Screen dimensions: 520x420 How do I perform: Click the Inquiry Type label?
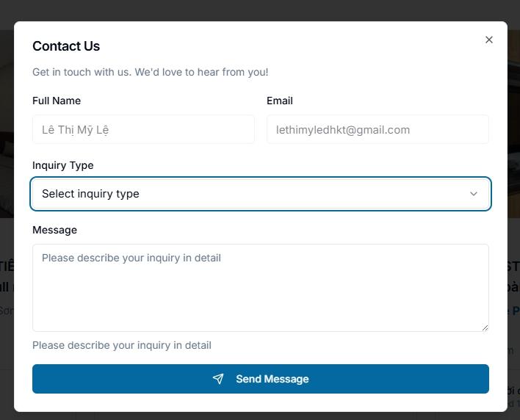click(x=63, y=165)
